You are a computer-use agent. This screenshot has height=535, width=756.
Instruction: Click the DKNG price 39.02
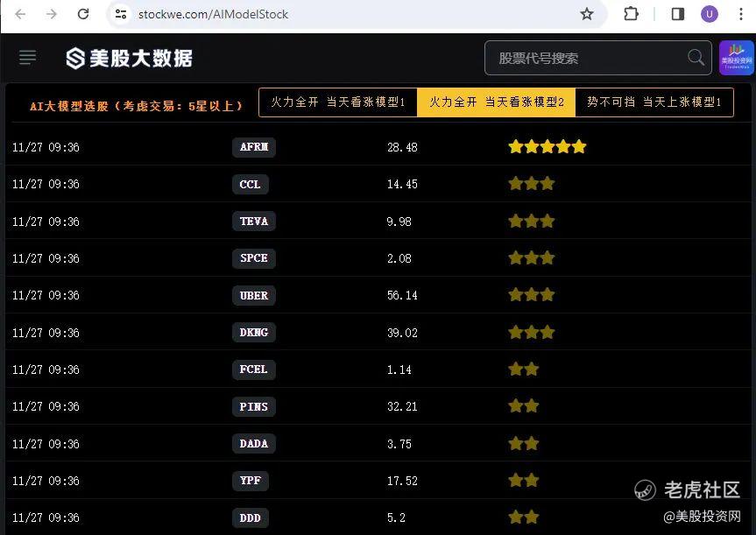pyautogui.click(x=402, y=333)
